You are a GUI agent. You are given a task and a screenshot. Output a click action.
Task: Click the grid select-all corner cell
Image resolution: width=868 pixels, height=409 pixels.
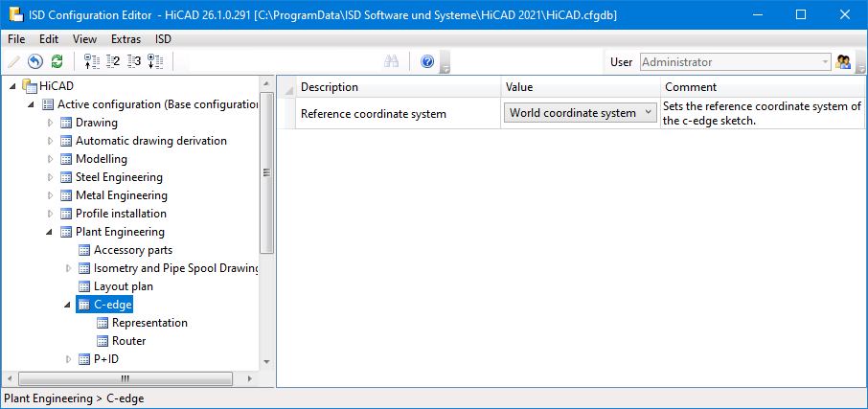(x=286, y=87)
